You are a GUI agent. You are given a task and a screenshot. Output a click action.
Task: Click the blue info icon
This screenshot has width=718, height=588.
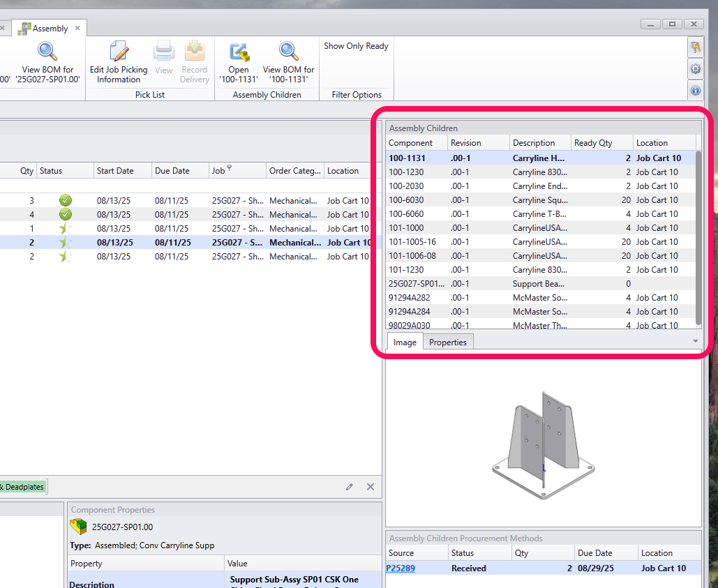[x=695, y=91]
